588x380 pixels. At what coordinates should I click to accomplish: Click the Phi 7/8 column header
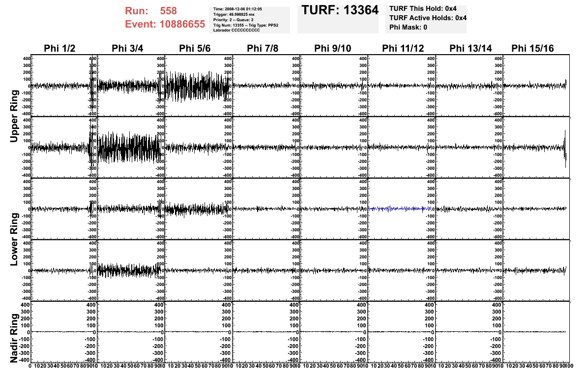(x=263, y=48)
